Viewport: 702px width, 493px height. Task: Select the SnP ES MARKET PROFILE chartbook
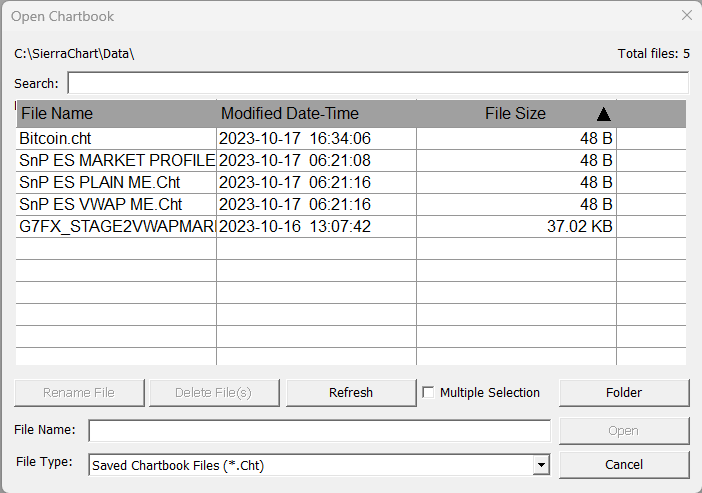[116, 161]
